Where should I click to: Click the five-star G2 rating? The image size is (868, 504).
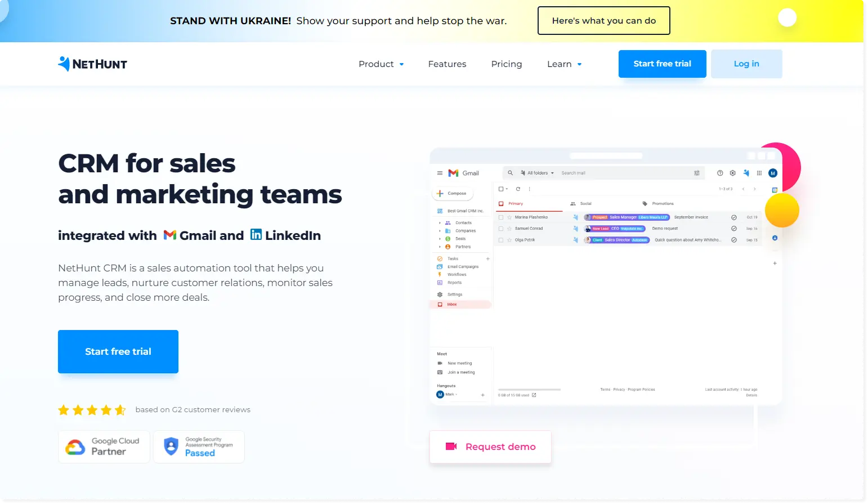92,410
